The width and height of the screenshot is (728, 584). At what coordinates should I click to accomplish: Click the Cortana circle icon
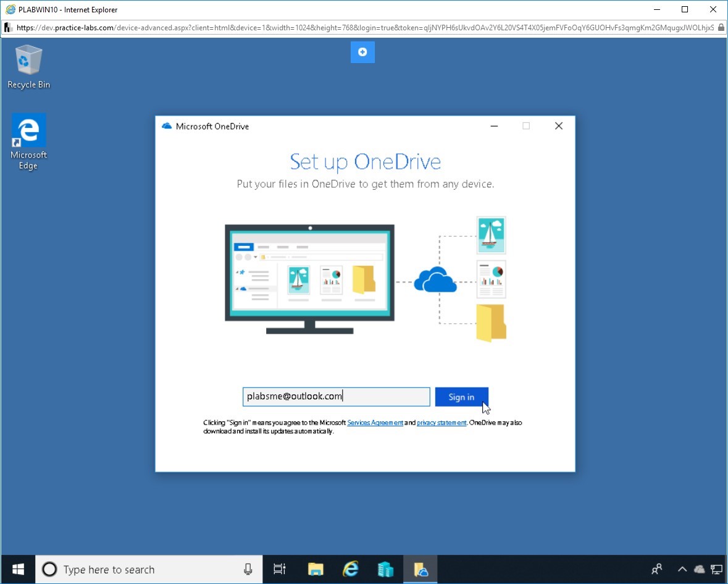point(49,569)
